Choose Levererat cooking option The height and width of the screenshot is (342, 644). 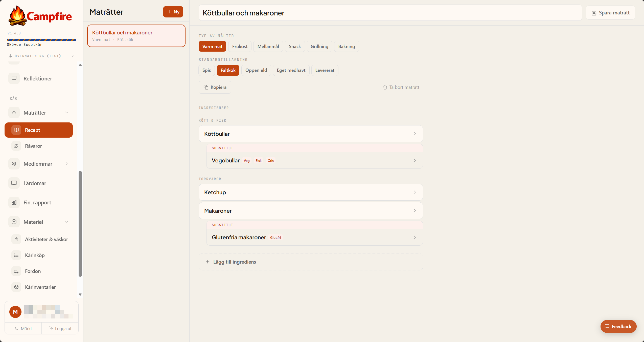(325, 70)
